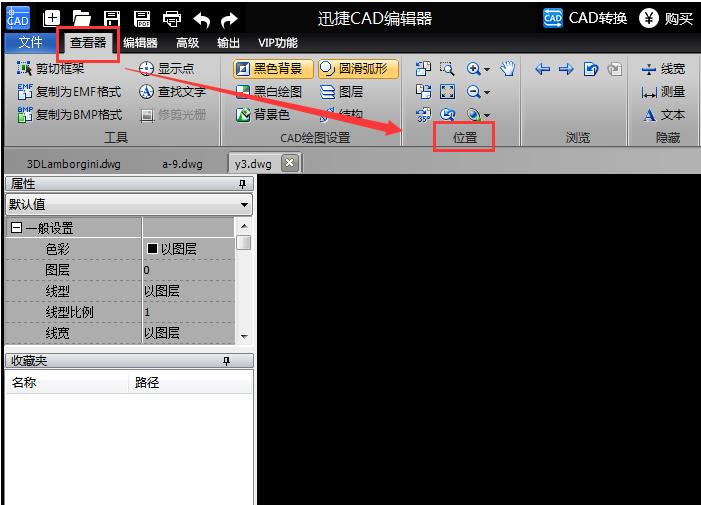Click properties scrollbar down arrow
The height and width of the screenshot is (505, 701).
click(244, 337)
